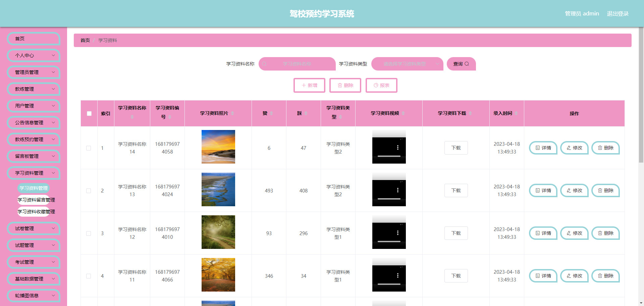Expand 留言板管理 sidebar menu

(34, 156)
